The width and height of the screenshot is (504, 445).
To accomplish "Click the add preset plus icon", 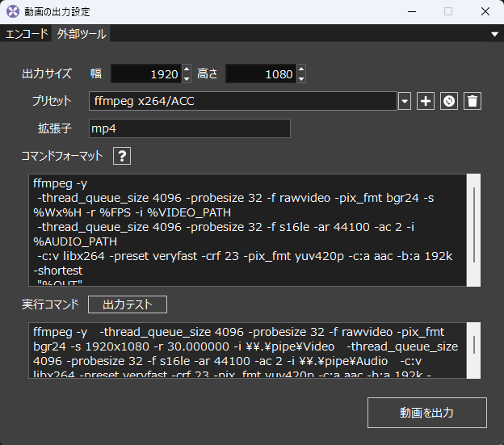I will click(x=426, y=101).
